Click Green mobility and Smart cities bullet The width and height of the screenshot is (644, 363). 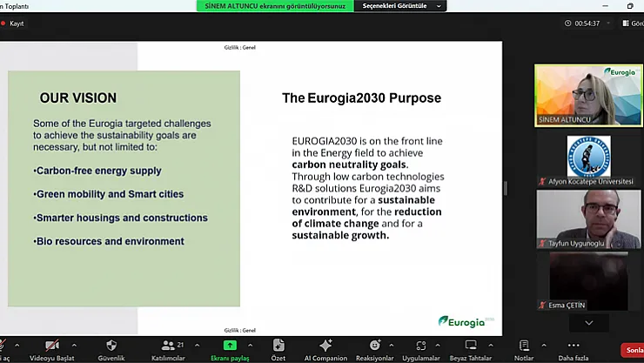(x=109, y=194)
